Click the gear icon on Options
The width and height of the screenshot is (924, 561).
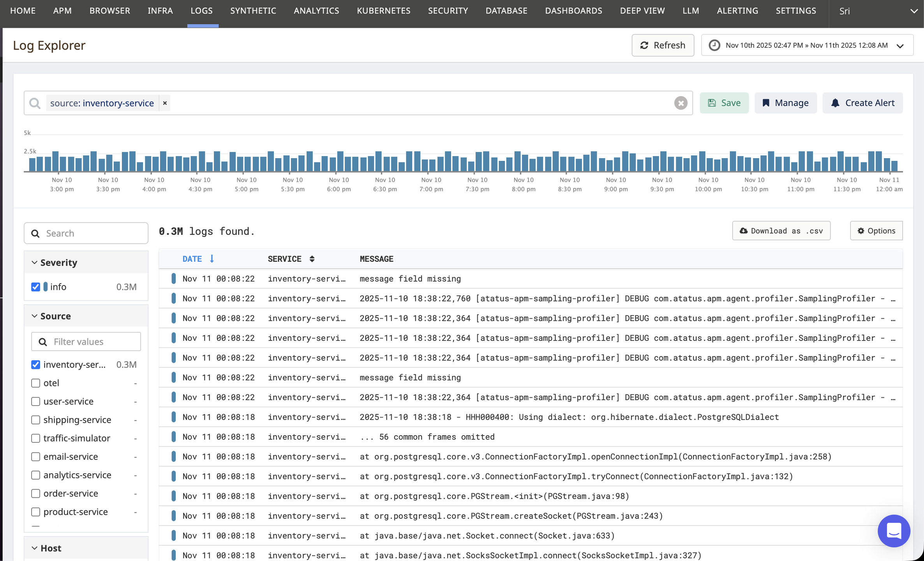click(861, 231)
